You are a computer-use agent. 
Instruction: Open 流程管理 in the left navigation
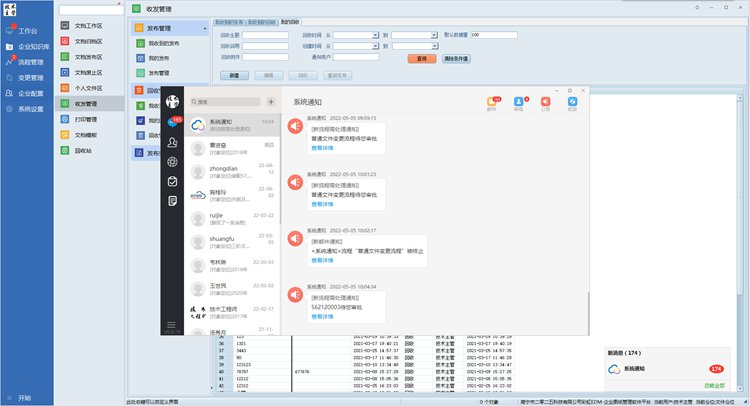pyautogui.click(x=30, y=62)
